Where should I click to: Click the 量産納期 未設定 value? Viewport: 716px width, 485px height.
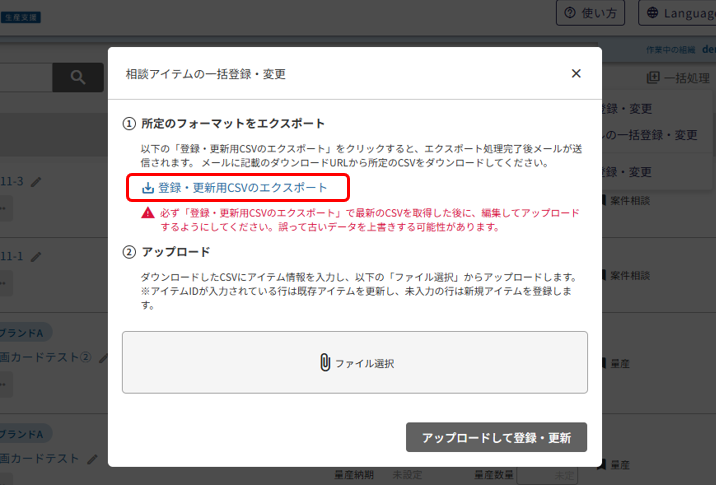coord(407,475)
